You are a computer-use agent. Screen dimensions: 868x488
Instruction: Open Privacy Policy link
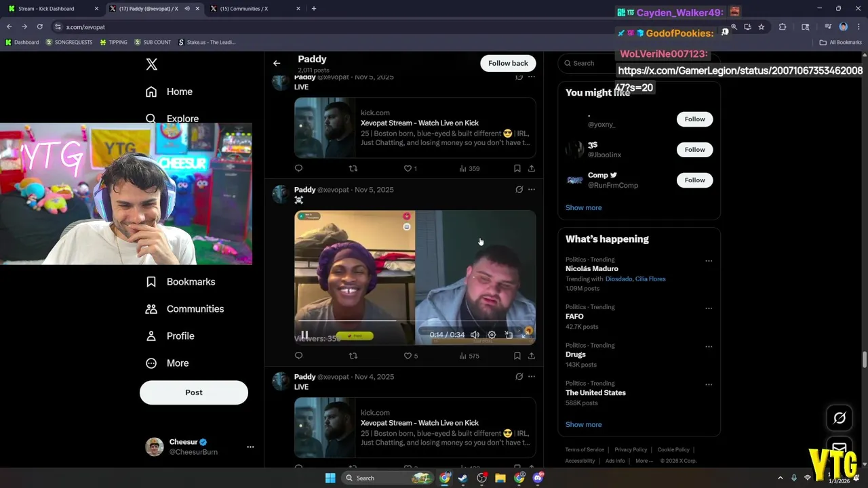(631, 449)
